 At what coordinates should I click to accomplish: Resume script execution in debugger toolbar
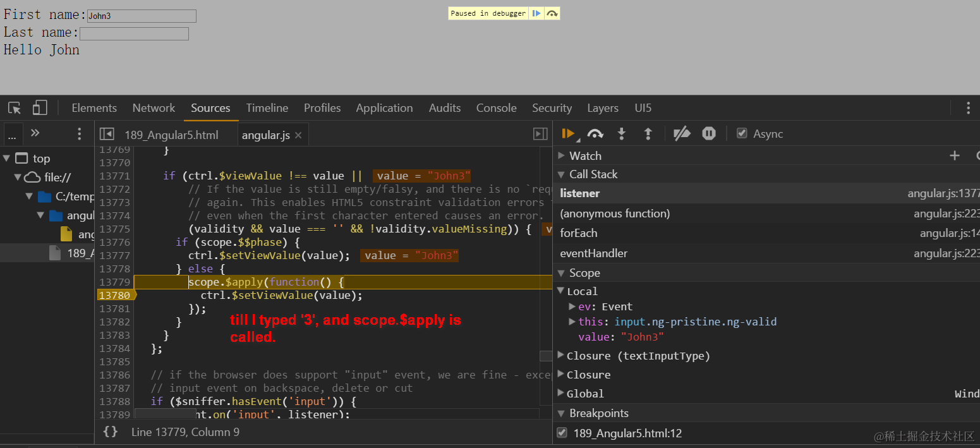coord(567,133)
